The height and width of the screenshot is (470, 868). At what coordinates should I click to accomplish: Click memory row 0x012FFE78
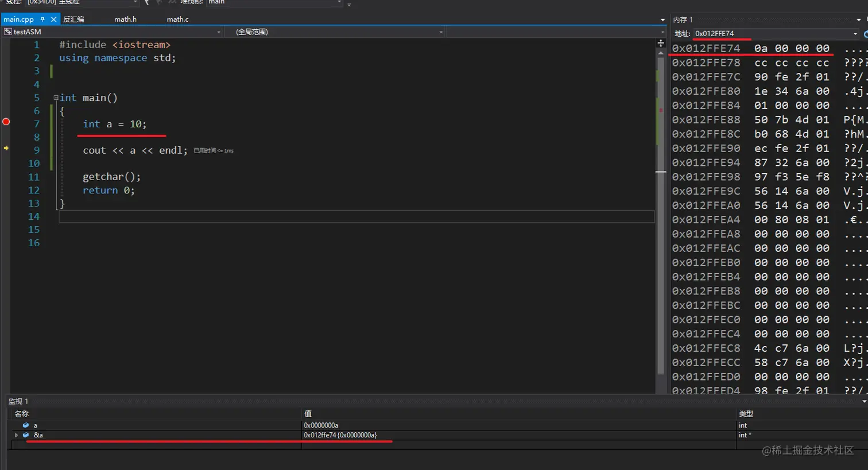click(x=769, y=63)
